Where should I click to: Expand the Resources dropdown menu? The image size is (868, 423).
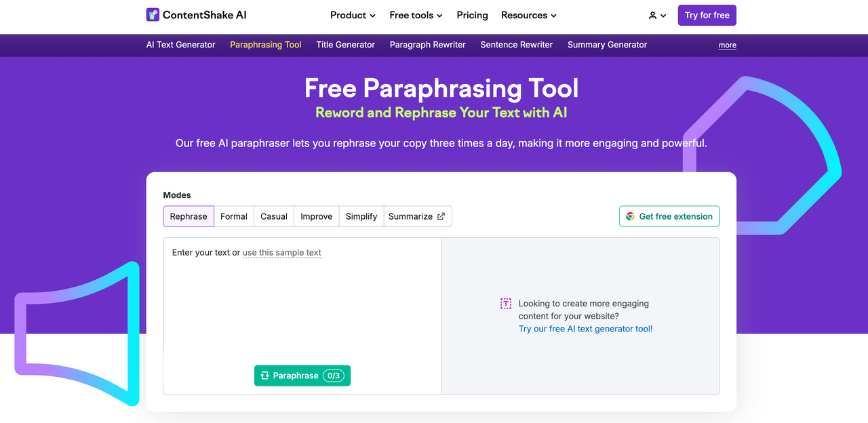pyautogui.click(x=529, y=15)
